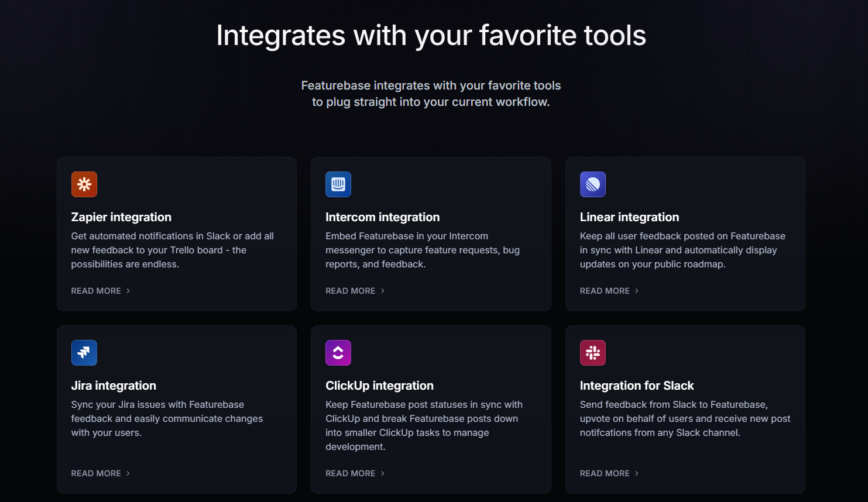Expand the chevron next to Zapier's READ MORE
The height and width of the screenshot is (502, 868).
(128, 291)
